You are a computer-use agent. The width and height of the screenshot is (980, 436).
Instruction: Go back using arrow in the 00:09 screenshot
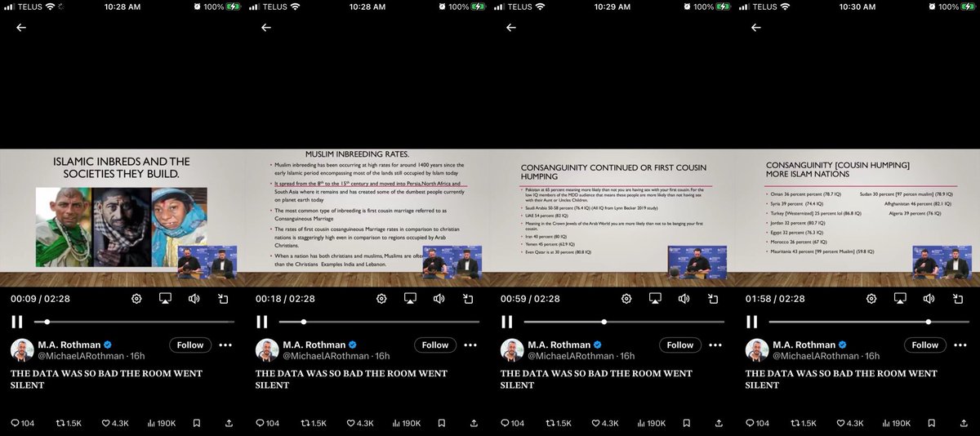21,28
